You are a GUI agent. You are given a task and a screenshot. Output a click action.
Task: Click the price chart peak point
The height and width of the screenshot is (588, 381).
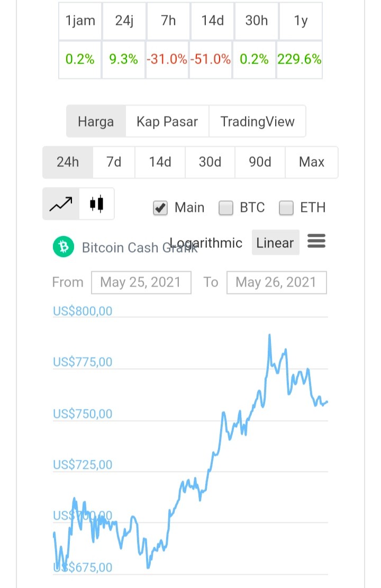[x=269, y=335]
